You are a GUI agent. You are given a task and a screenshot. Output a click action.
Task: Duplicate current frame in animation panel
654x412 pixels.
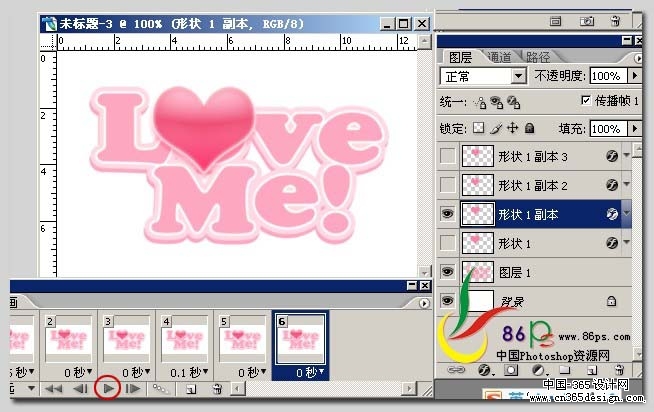191,389
